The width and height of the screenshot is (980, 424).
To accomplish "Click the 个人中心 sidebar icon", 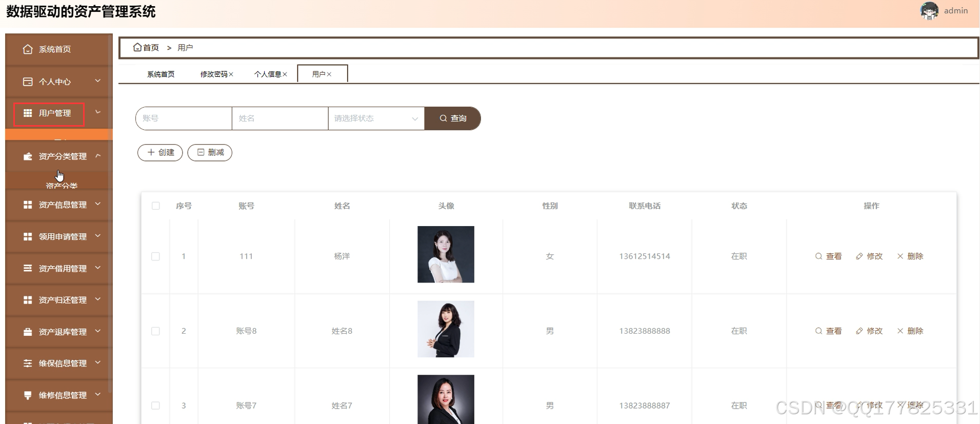I will (28, 82).
